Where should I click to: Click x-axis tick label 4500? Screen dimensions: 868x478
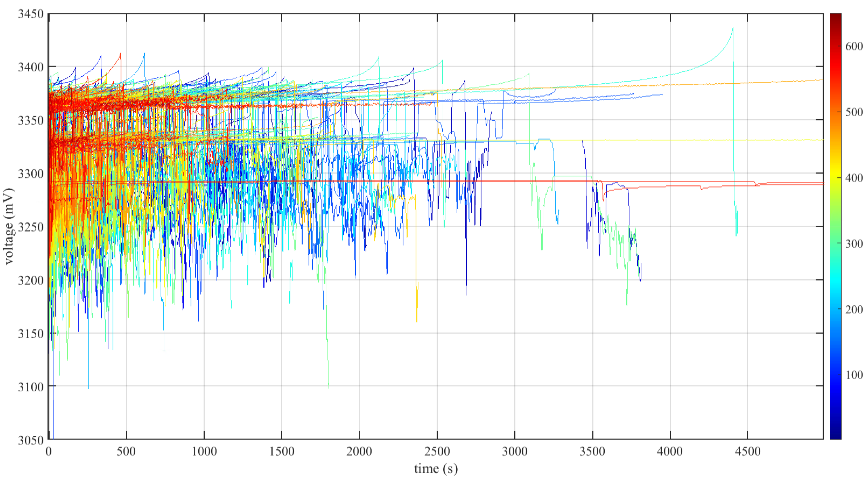[747, 451]
